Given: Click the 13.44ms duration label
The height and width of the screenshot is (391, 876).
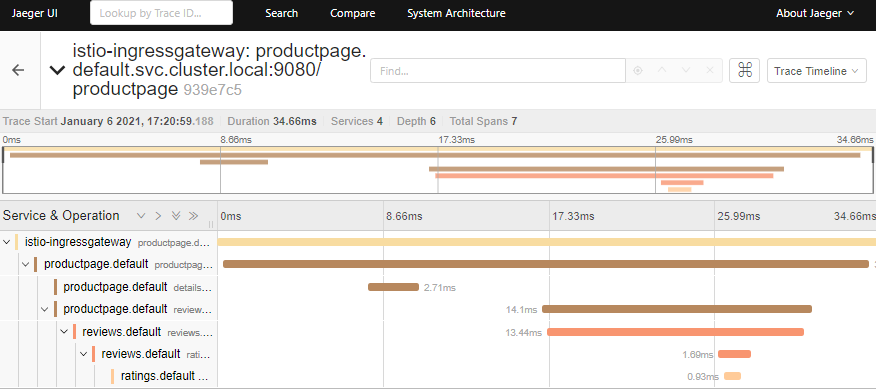Looking at the screenshot, I should pyautogui.click(x=523, y=333).
